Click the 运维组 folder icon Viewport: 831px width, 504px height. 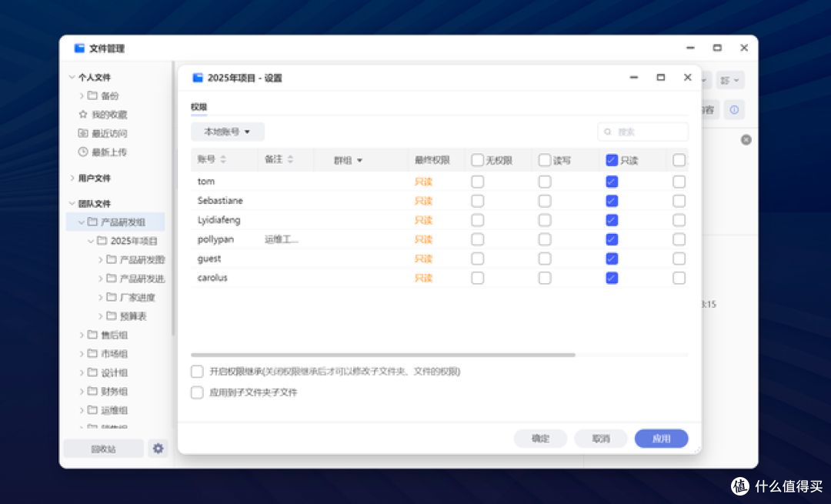(x=93, y=409)
